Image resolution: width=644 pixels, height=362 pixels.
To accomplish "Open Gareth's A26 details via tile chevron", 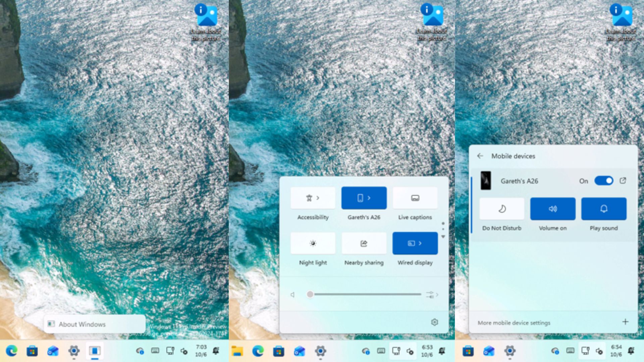I will pos(369,198).
